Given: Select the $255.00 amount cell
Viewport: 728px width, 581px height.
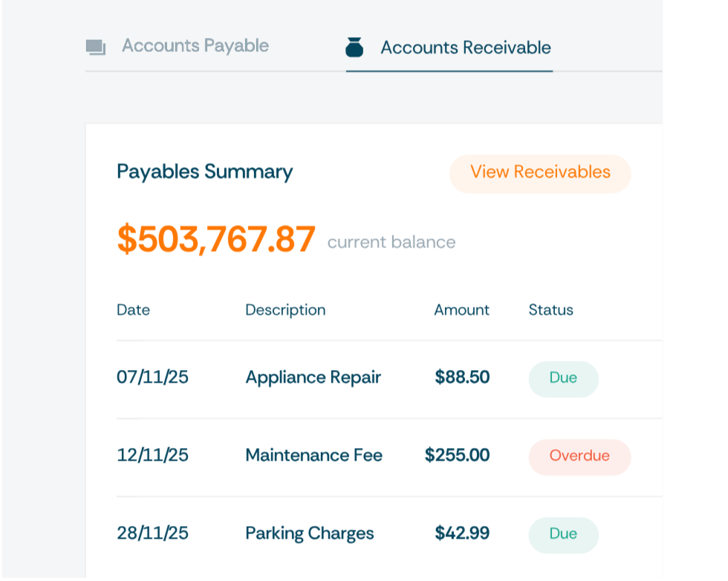Looking at the screenshot, I should click(457, 456).
